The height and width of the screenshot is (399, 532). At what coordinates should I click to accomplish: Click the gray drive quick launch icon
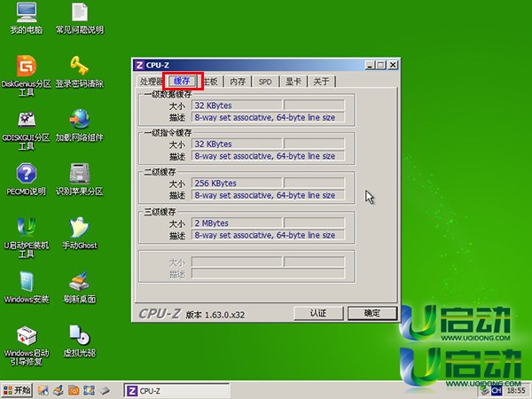point(105,390)
